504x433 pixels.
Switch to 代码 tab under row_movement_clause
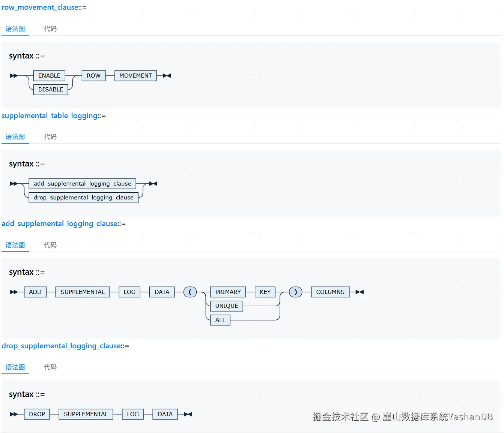click(x=50, y=29)
